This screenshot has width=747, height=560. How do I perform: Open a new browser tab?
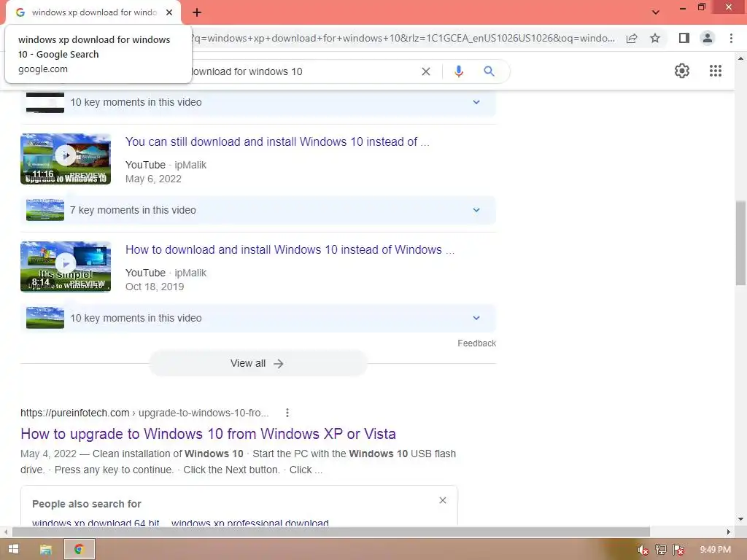click(x=197, y=12)
